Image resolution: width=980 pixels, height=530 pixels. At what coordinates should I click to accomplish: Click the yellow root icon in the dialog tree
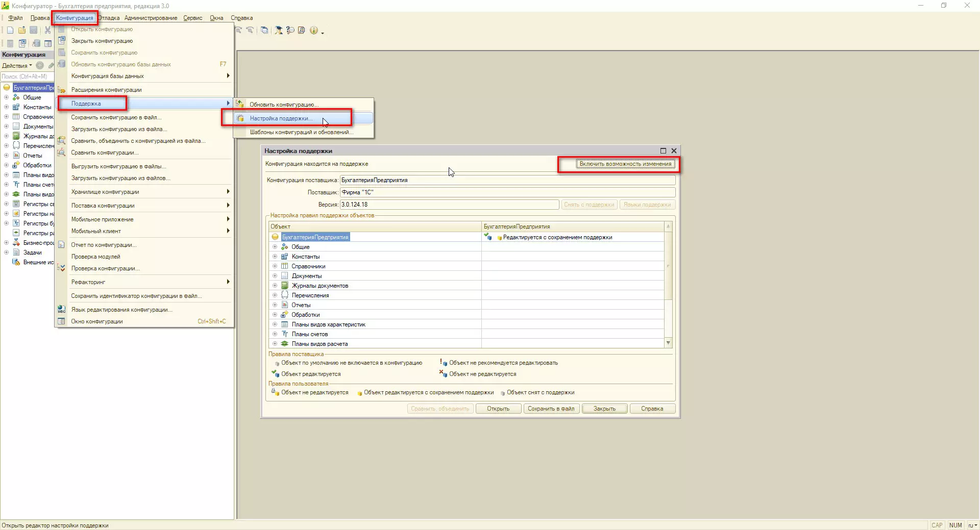[x=275, y=237]
